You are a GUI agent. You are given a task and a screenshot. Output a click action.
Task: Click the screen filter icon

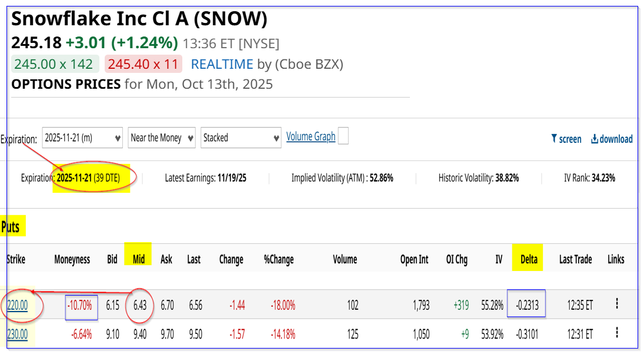(554, 139)
